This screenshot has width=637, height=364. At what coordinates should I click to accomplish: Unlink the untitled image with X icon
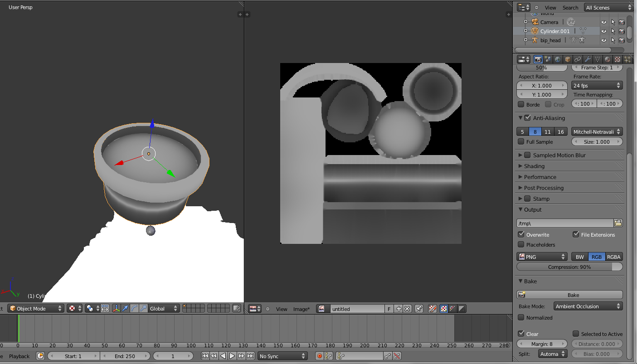(407, 309)
